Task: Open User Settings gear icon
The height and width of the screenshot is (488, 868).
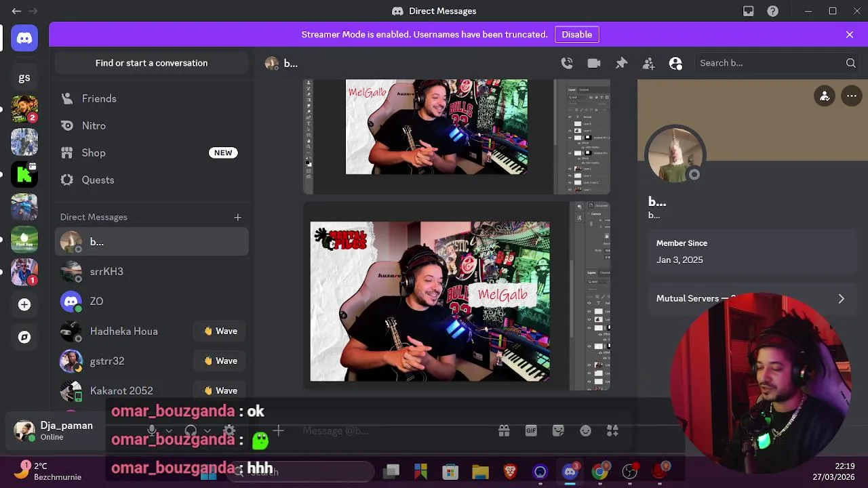Action: 229,430
